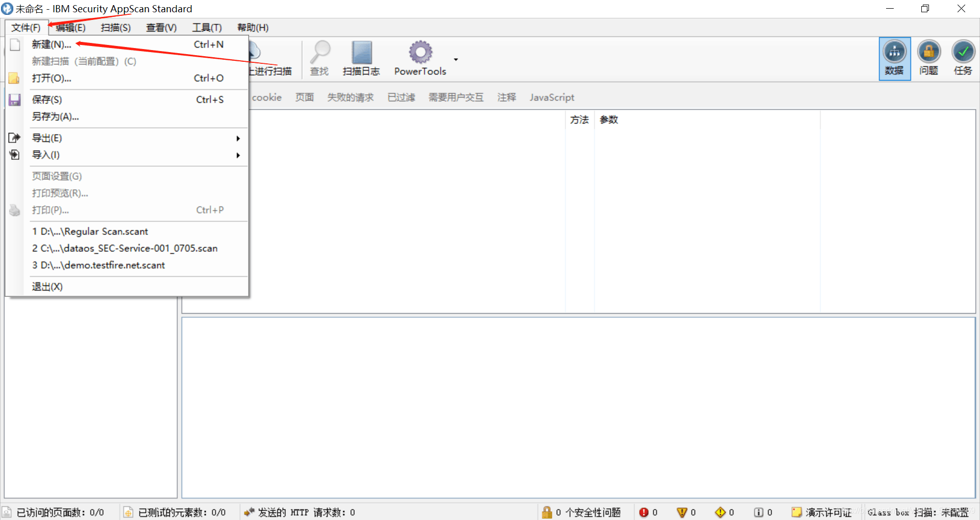
Task: Click the 演示许可证 status text
Action: tap(828, 512)
